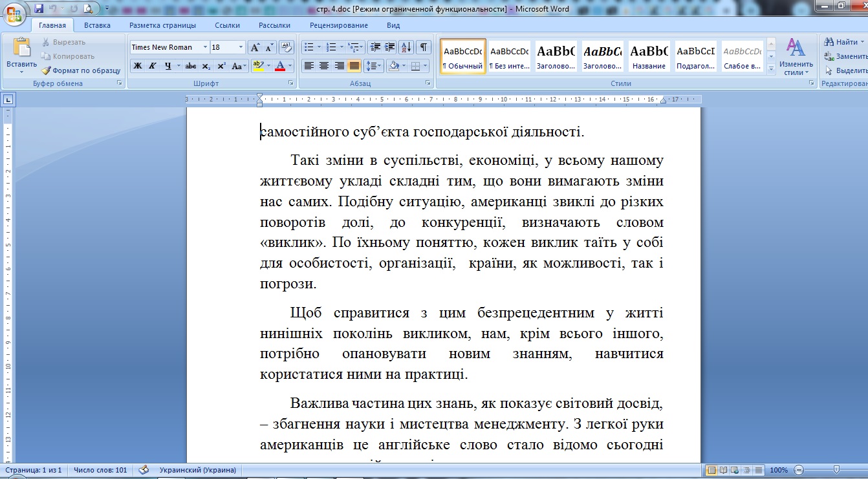The height and width of the screenshot is (479, 868).
Task: Click the Заменить button
Action: pyautogui.click(x=847, y=56)
